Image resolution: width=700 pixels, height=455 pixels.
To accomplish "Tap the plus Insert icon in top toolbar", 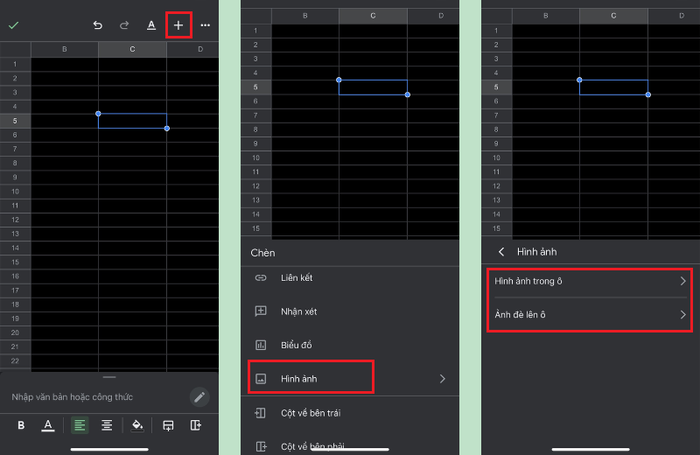I will (x=178, y=25).
